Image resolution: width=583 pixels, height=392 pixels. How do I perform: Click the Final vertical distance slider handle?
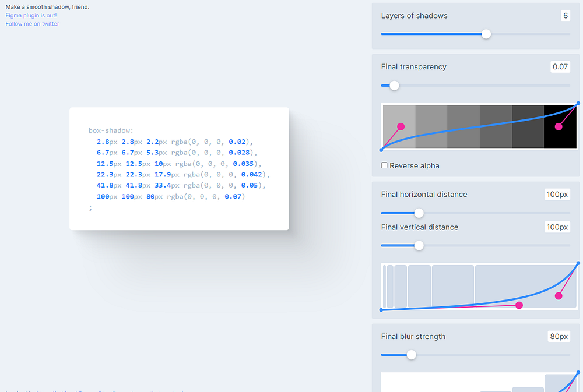coord(419,246)
